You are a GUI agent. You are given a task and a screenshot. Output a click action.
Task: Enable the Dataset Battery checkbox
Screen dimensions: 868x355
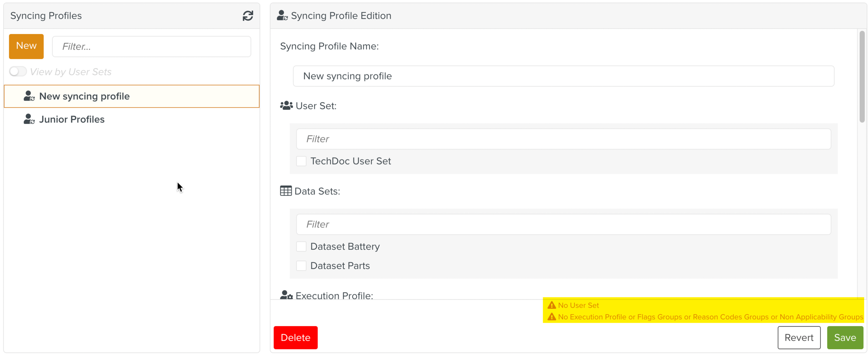point(301,246)
